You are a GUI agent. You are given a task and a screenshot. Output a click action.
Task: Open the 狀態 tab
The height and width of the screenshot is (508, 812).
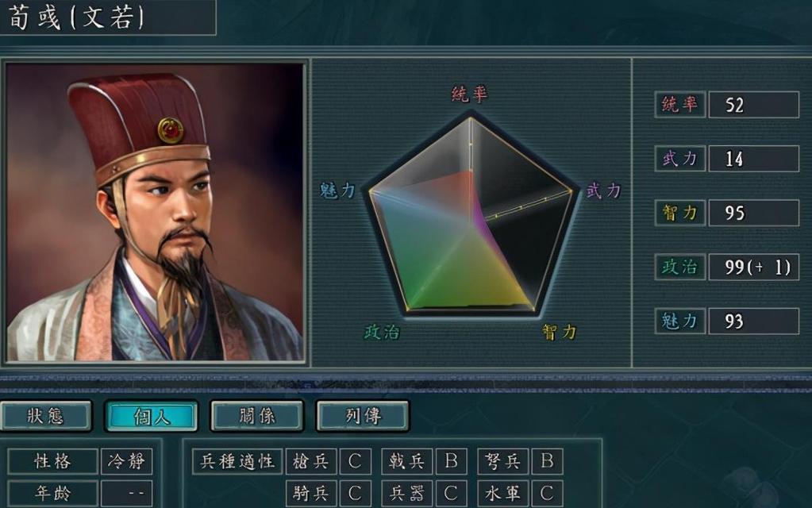tap(46, 416)
